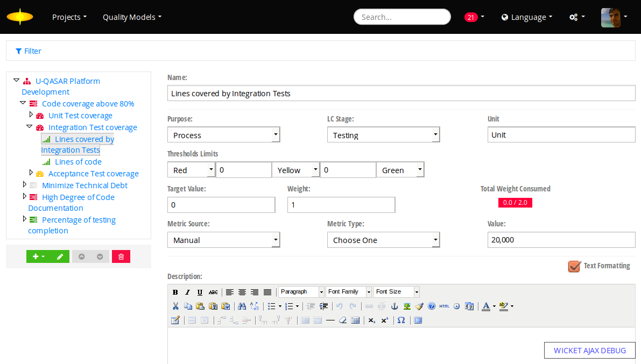Insert special character with Omega icon
Viewport: 641px width, 364px height.
coord(401,320)
